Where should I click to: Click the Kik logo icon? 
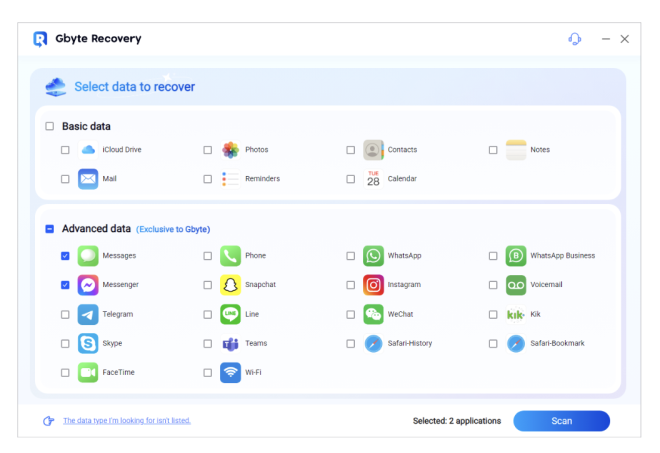coord(516,314)
